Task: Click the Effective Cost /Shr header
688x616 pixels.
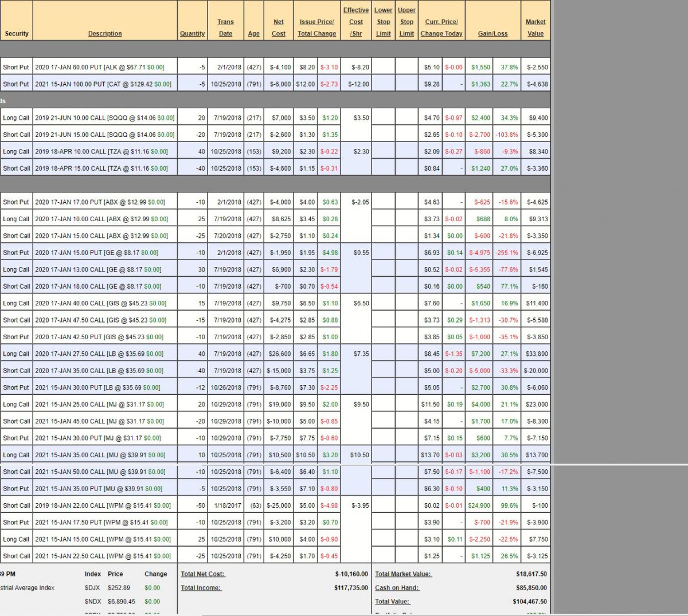Action: (x=356, y=22)
